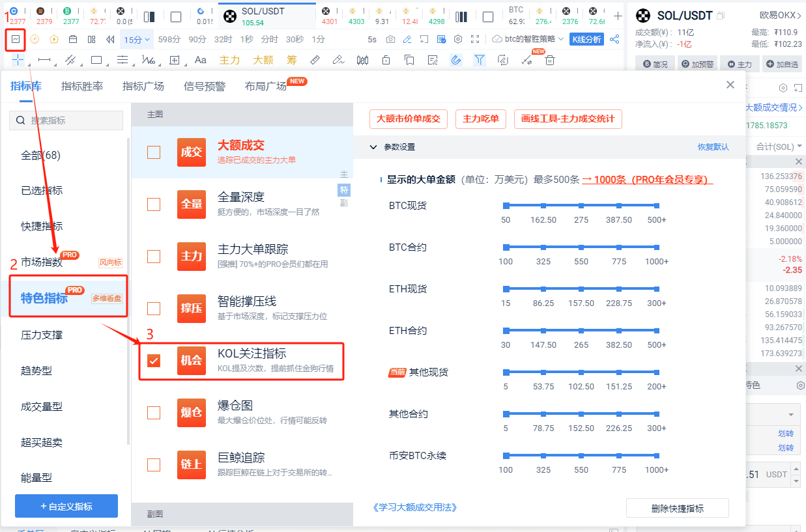Click the funnel filter icon in drawing toolbar

tap(480, 60)
